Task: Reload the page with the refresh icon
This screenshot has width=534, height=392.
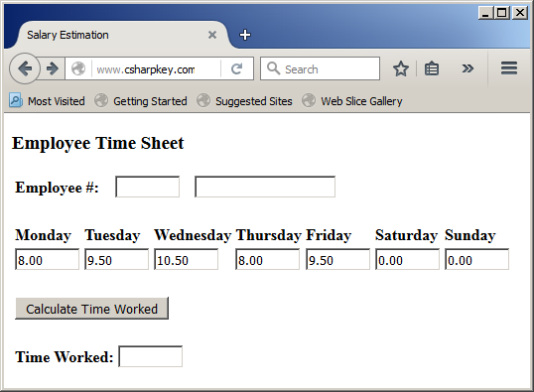Action: click(x=236, y=68)
